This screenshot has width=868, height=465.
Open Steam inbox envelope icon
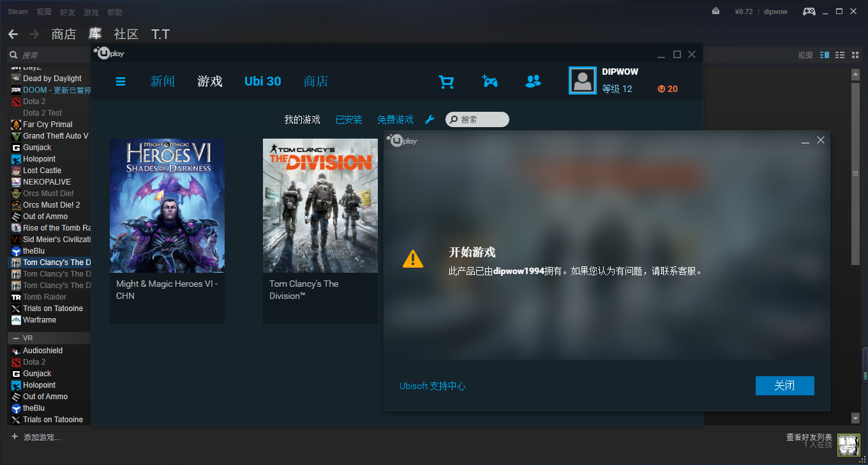coord(716,11)
